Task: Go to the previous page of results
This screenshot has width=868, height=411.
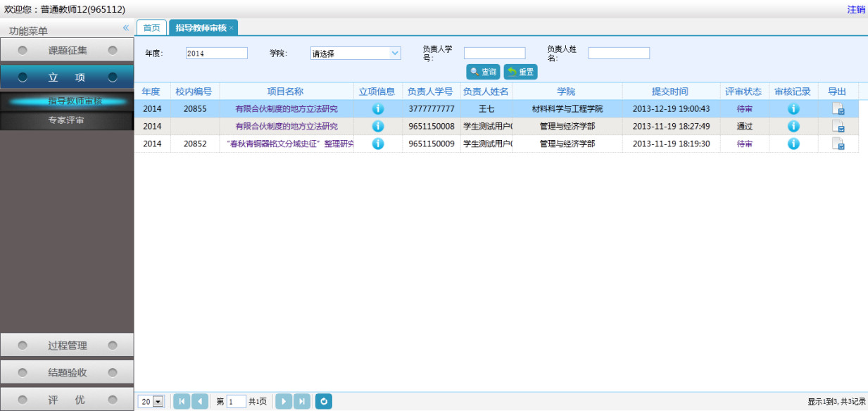Action: tap(200, 401)
